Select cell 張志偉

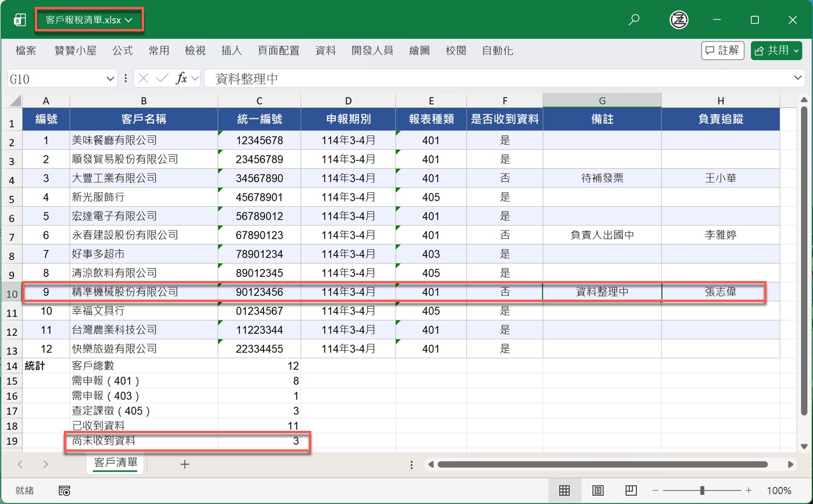[721, 292]
